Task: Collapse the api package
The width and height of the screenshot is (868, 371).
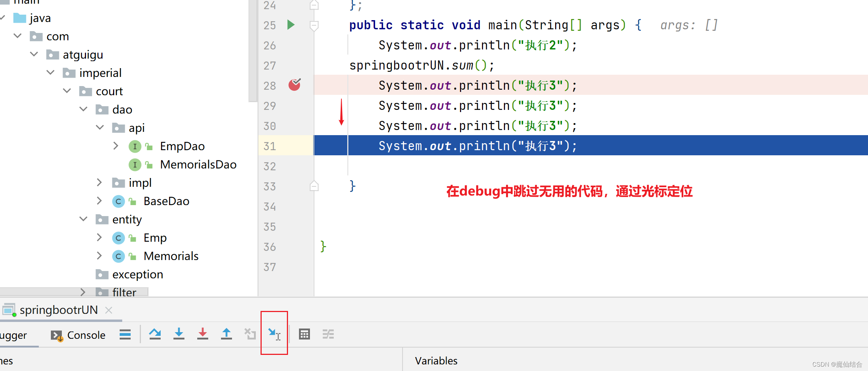Action: 100,127
